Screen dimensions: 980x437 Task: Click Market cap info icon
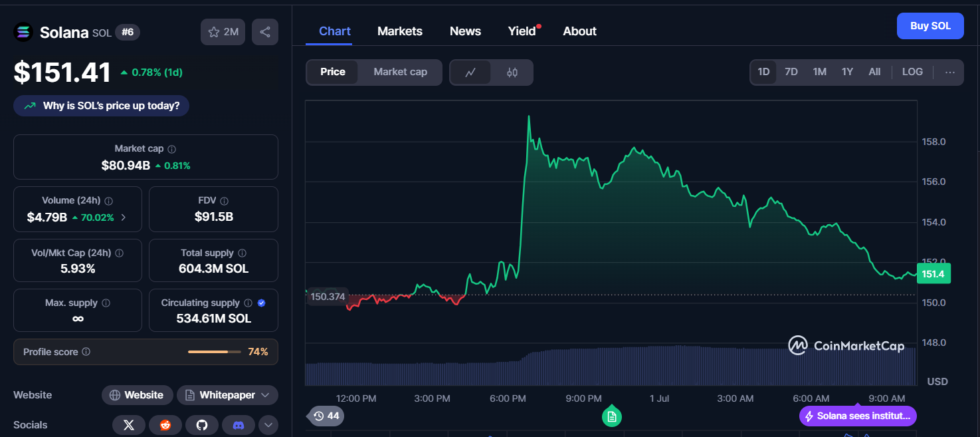[x=172, y=150]
